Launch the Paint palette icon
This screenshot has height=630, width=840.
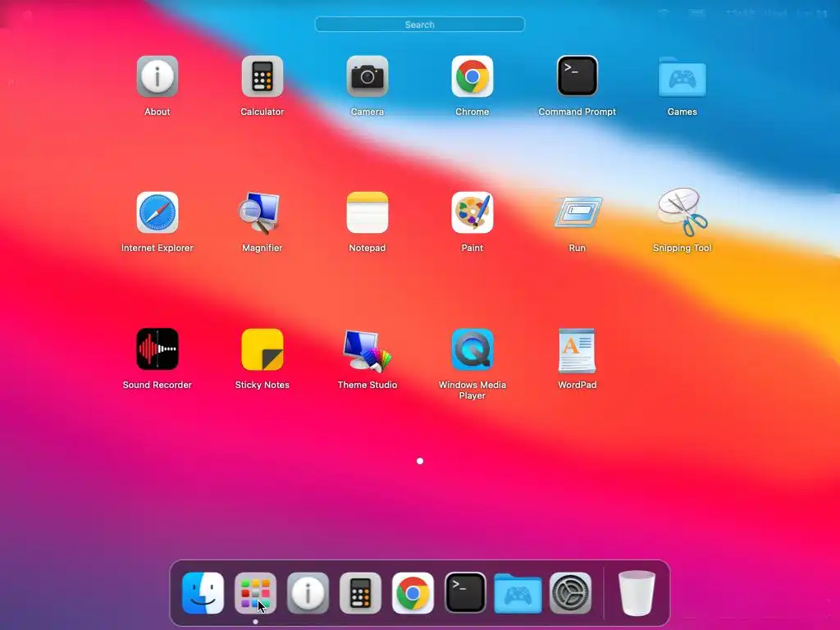472,212
